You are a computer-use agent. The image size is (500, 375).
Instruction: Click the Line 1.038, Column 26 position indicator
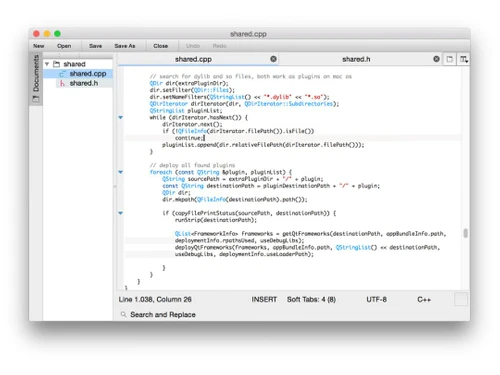point(155,299)
